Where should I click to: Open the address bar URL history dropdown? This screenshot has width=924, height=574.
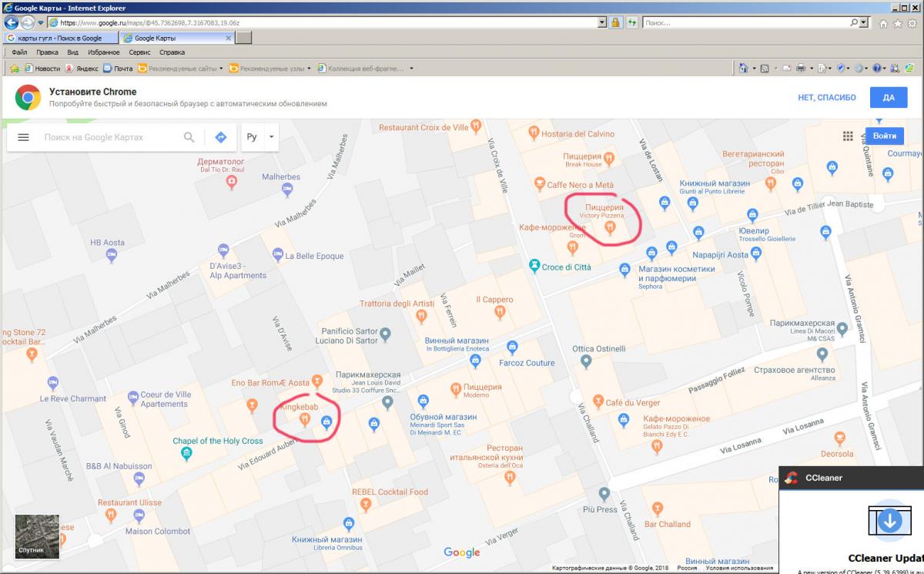[602, 22]
